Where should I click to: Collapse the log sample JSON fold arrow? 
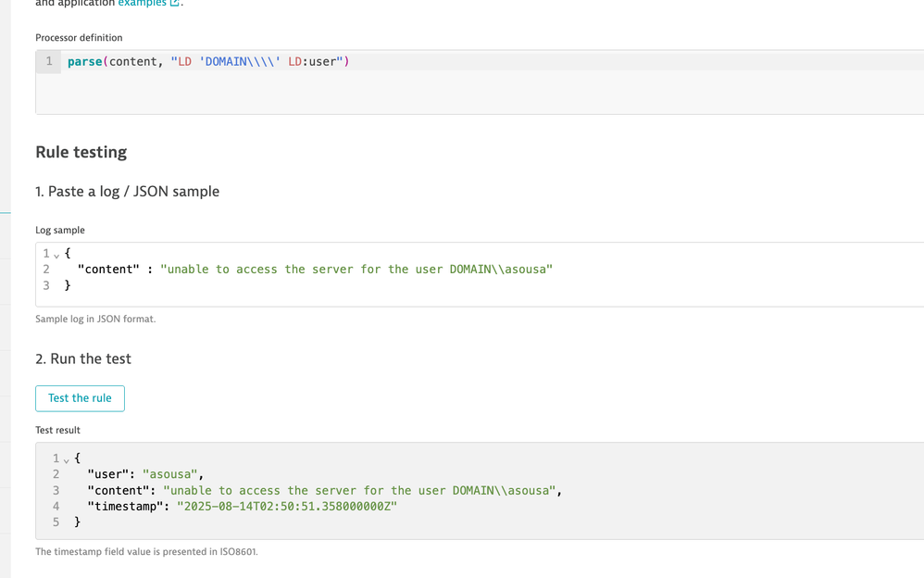click(x=56, y=255)
